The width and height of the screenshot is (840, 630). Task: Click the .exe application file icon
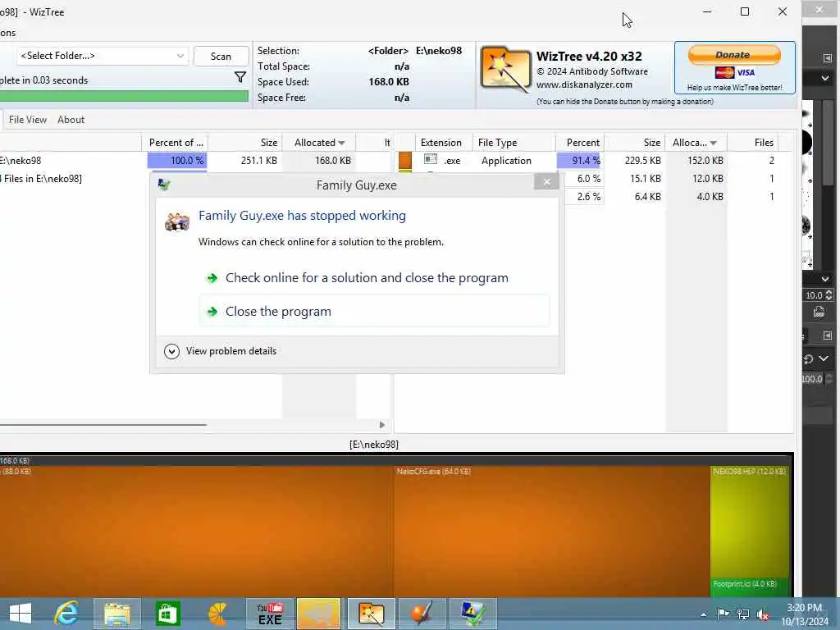[x=431, y=159]
